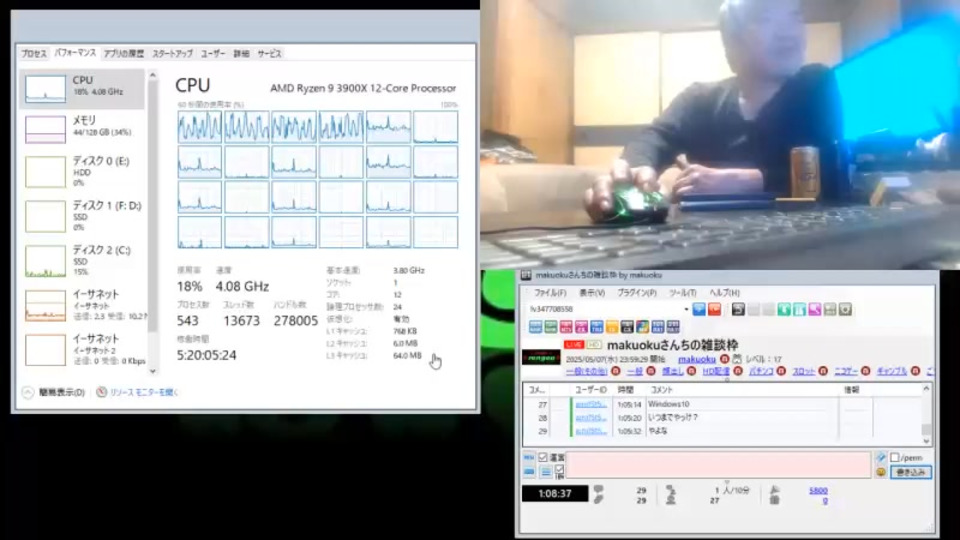Click the pink comment input field
The image size is (960, 540).
719,465
